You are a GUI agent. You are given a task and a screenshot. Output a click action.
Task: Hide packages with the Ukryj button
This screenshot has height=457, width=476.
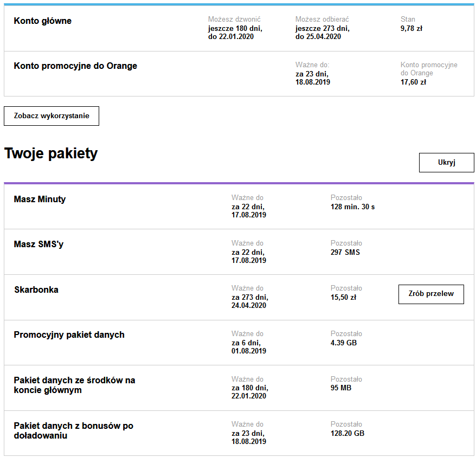tap(446, 163)
